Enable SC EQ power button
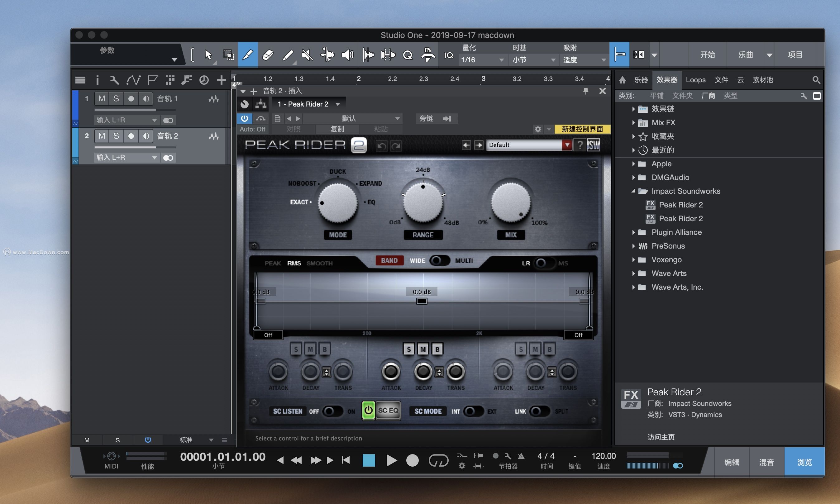 coord(368,411)
